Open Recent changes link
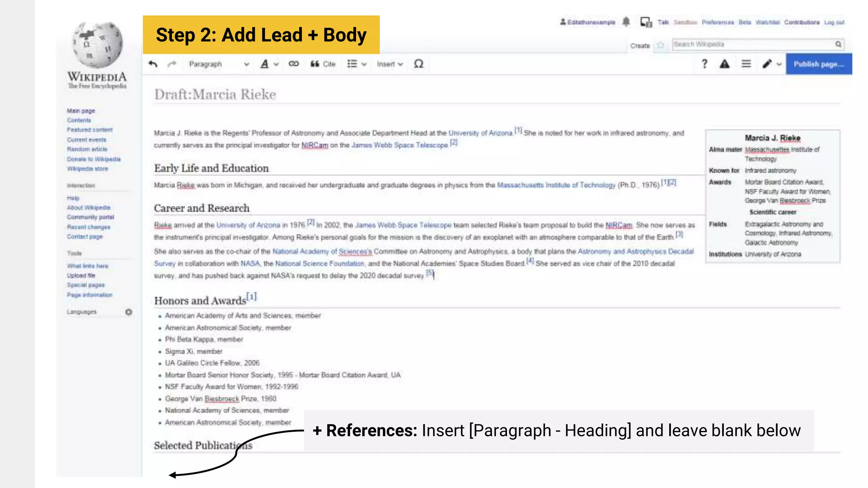Image resolution: width=868 pixels, height=488 pixels. tap(89, 227)
